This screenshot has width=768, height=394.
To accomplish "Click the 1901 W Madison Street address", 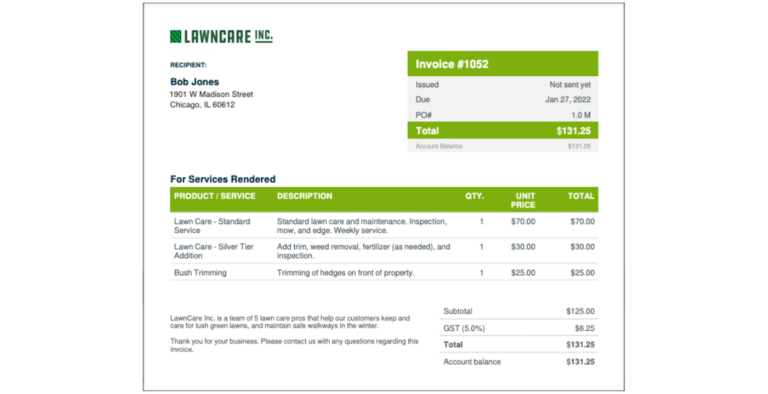I will tap(212, 94).
